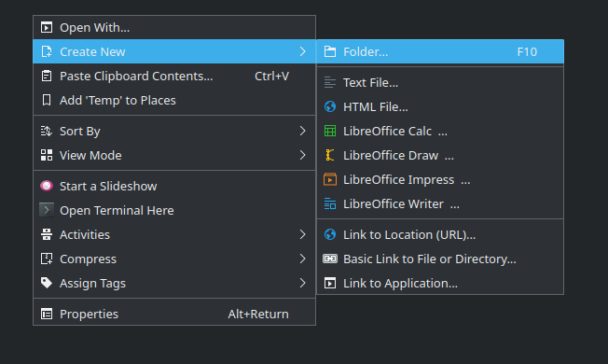Expand the Compress submenu chevron
The height and width of the screenshot is (364, 608).
pos(302,259)
